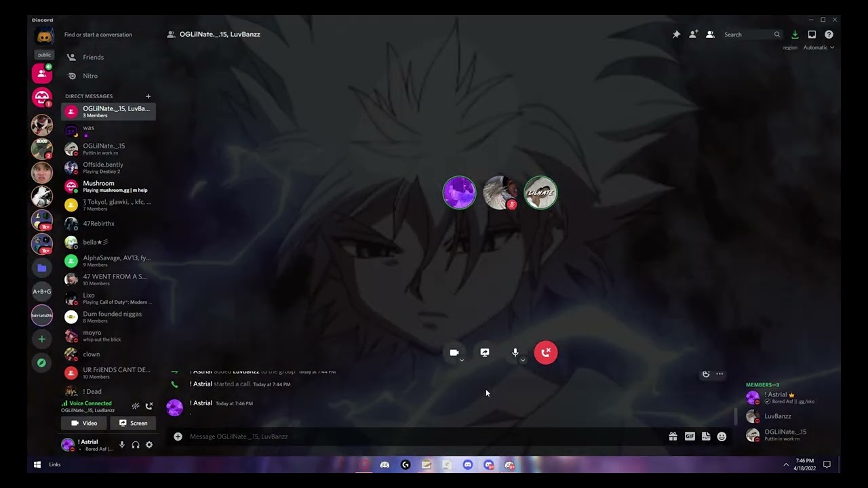Toggle the camera in the call controls
868x488 pixels.
pyautogui.click(x=454, y=352)
